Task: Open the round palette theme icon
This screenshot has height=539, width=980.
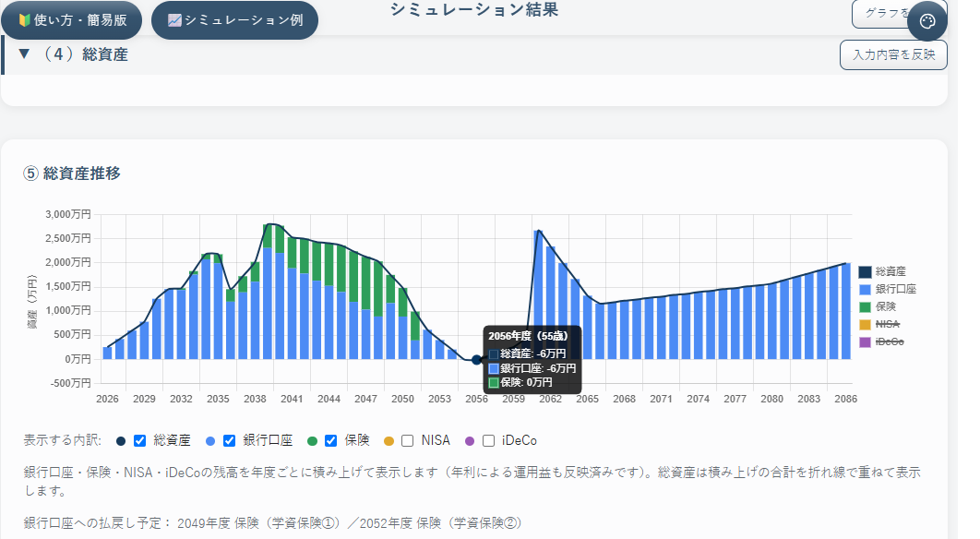Action: 927,21
